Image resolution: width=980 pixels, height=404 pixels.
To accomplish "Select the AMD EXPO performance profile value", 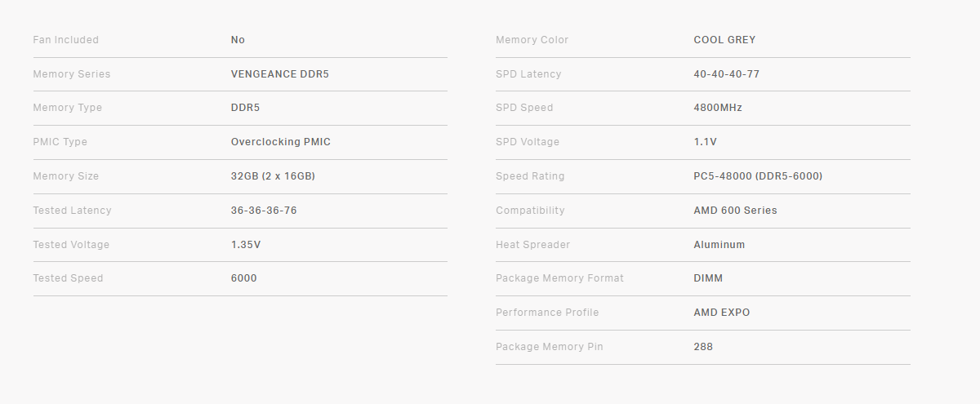I will pos(721,313).
